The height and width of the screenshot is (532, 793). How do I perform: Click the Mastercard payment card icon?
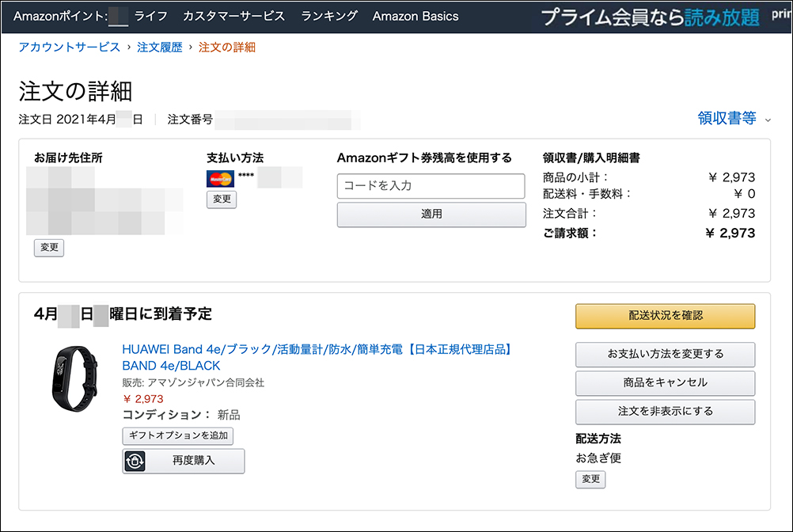[220, 179]
